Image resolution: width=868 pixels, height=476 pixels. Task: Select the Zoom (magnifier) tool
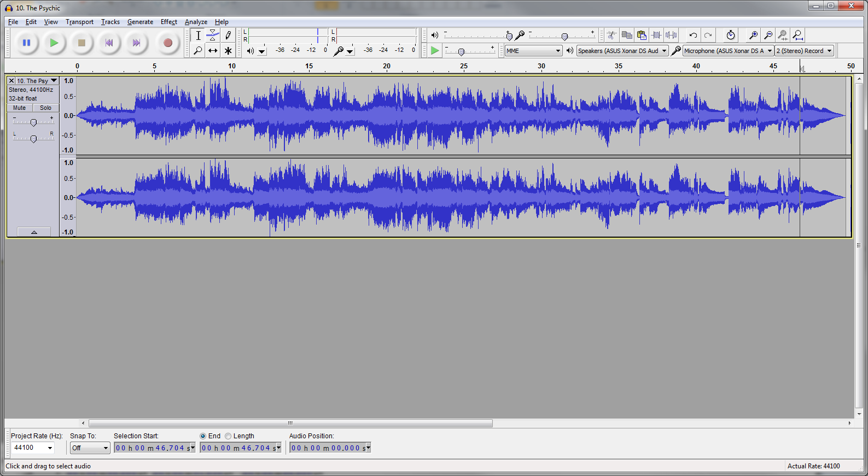(198, 50)
